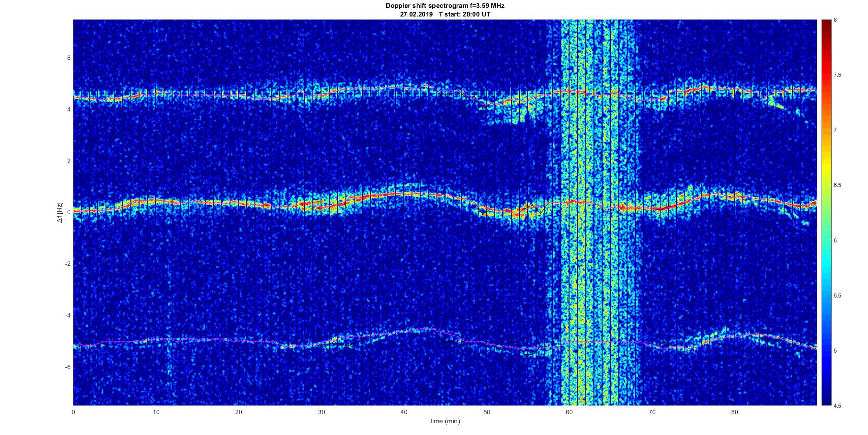Click the x-axis label 'time (min)'
The image size is (868, 435).
coord(445,421)
